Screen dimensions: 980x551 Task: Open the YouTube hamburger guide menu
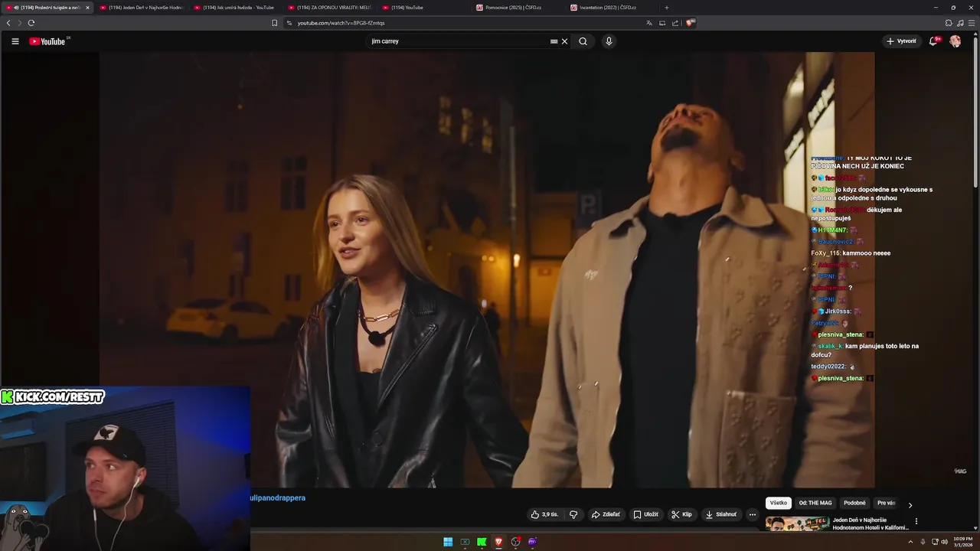[15, 41]
